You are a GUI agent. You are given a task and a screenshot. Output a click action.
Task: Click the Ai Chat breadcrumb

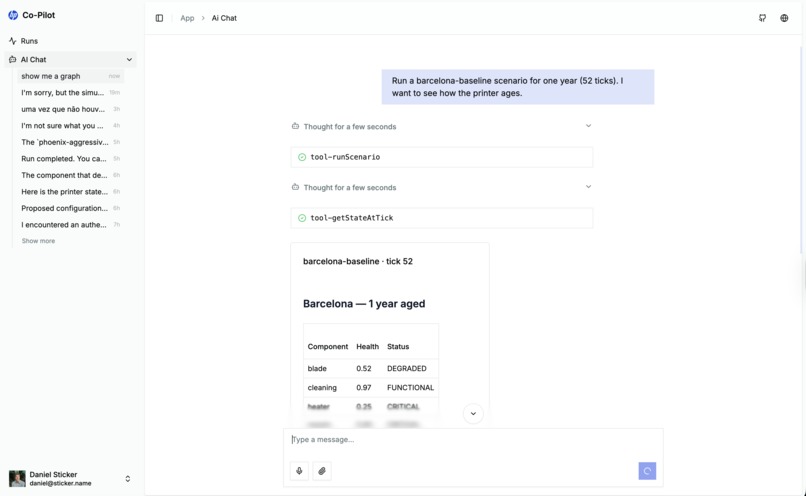(x=224, y=18)
